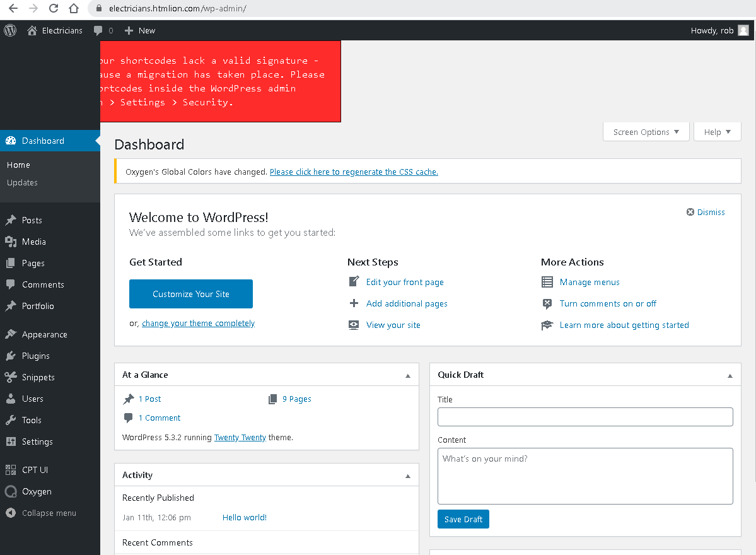Click the Quick Draft Title input field

[584, 416]
